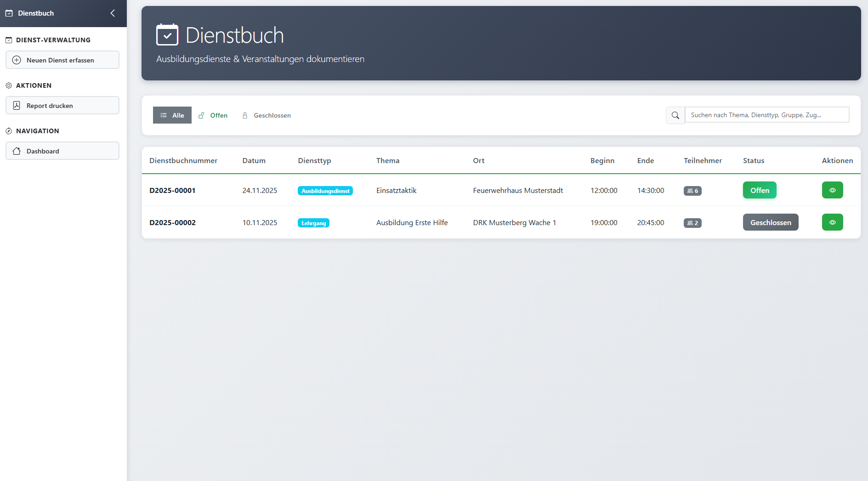Click the participant count badge showing 6
This screenshot has width=868, height=481.
(692, 191)
